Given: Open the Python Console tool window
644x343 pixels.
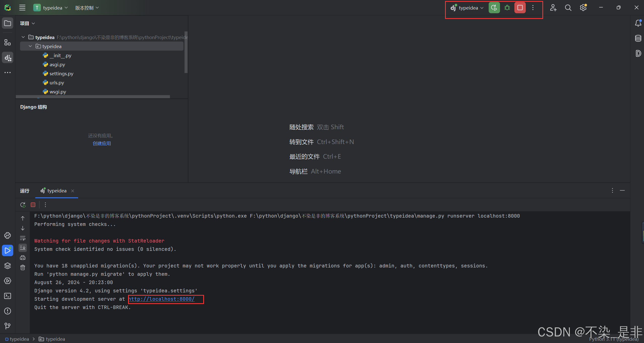Looking at the screenshot, I should (x=8, y=235).
